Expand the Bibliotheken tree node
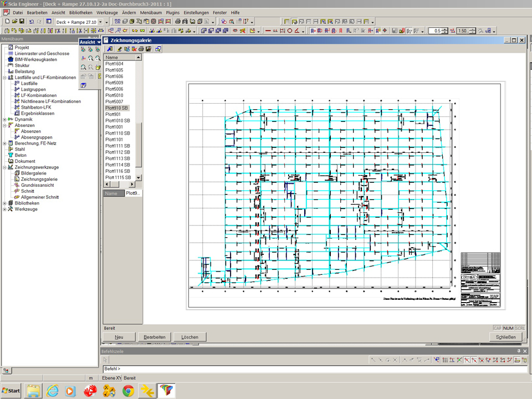532x399 pixels. coord(4,203)
